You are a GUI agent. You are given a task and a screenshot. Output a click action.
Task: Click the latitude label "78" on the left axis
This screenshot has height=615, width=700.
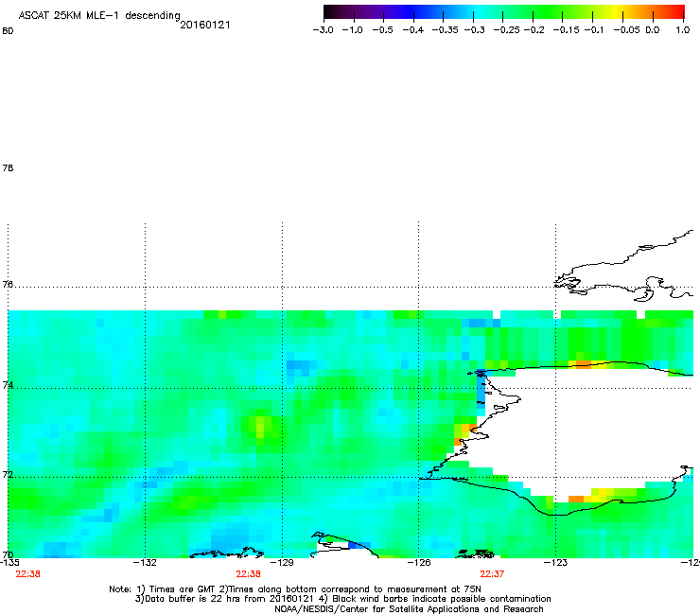point(8,167)
